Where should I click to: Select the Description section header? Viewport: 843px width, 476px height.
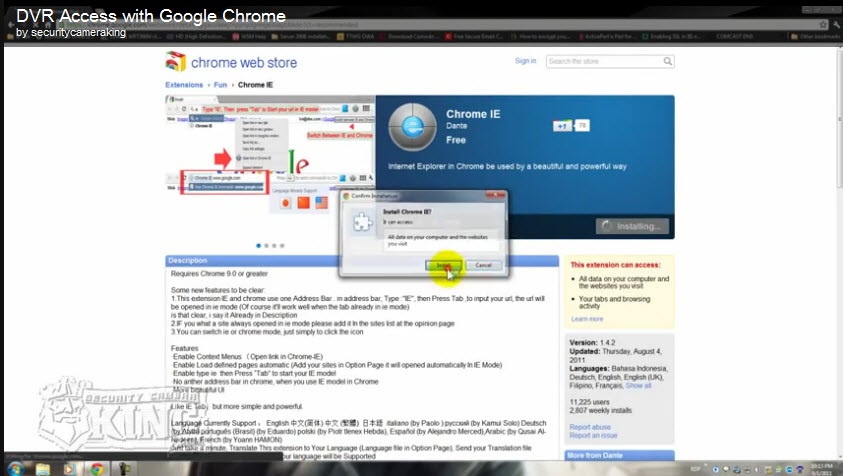362,261
